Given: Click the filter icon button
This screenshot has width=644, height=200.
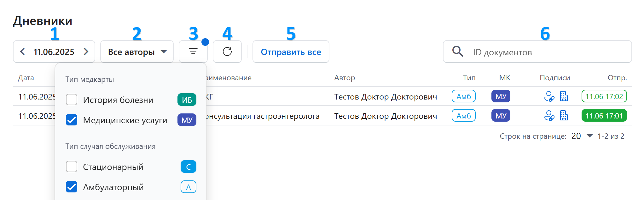Looking at the screenshot, I should (193, 52).
